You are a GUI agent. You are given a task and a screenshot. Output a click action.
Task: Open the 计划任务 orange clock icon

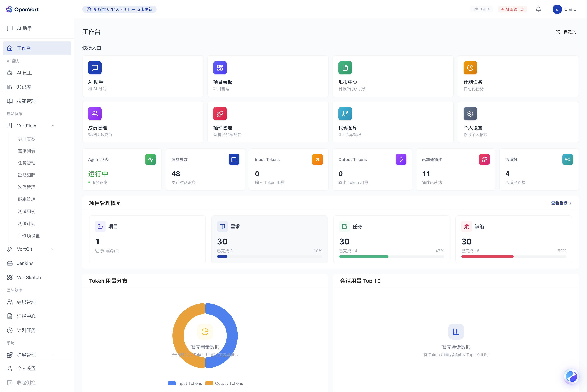click(470, 68)
